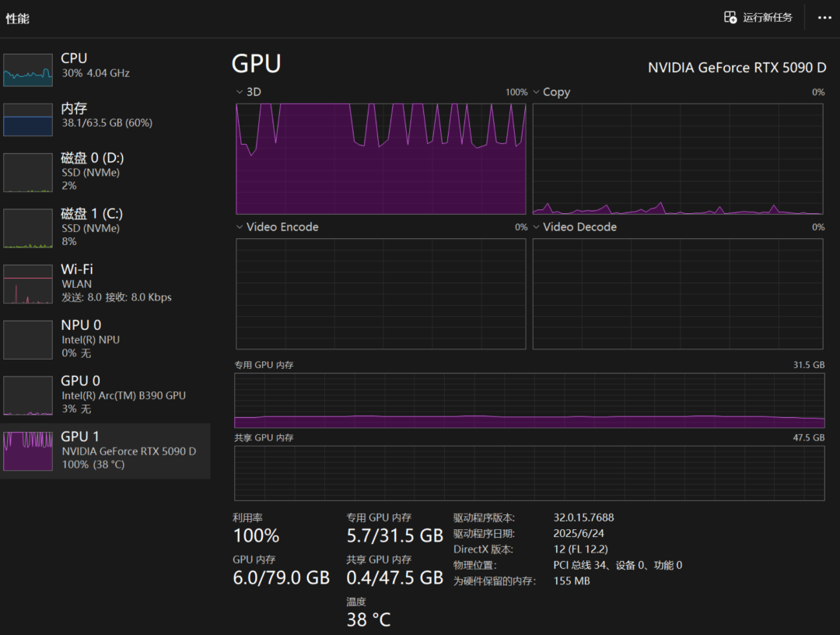Open the Wi-Fi performance entry
Screen dimensions: 840x635
(x=106, y=284)
